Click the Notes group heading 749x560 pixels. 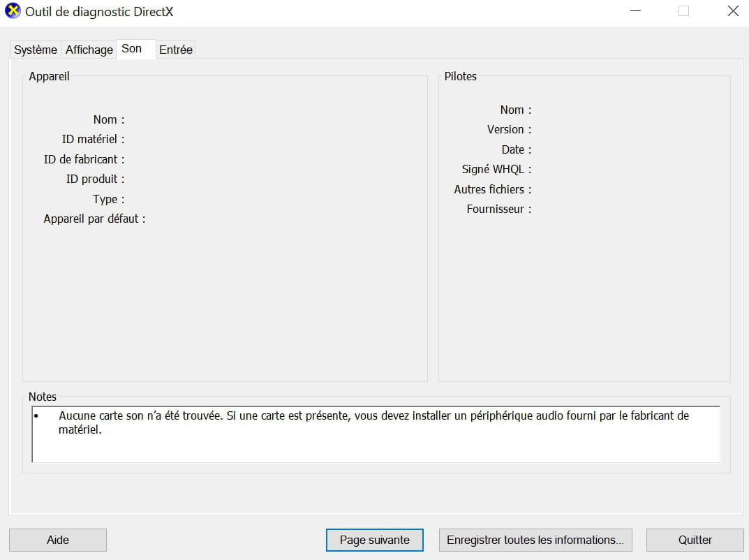(43, 397)
